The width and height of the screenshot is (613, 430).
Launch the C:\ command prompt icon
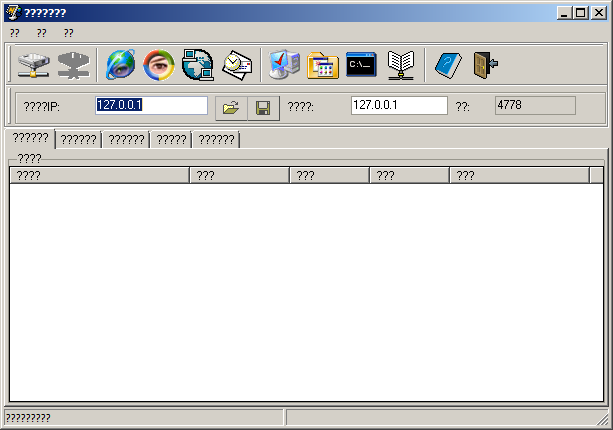click(361, 65)
